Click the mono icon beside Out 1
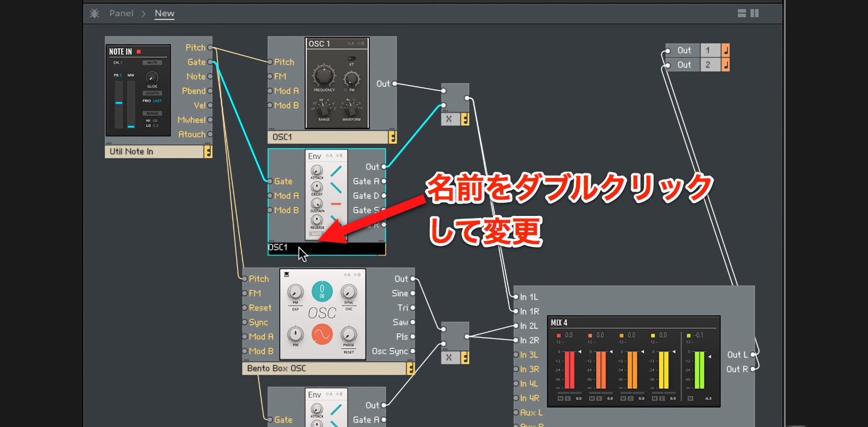868x427 pixels. click(x=725, y=50)
